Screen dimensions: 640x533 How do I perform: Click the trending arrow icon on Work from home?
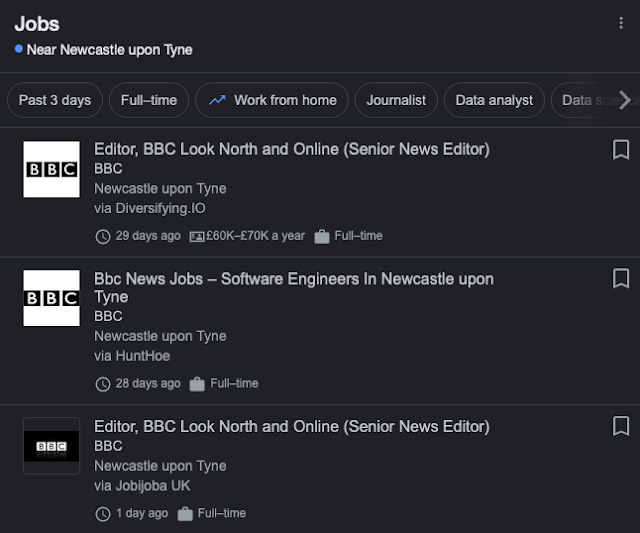pos(217,100)
